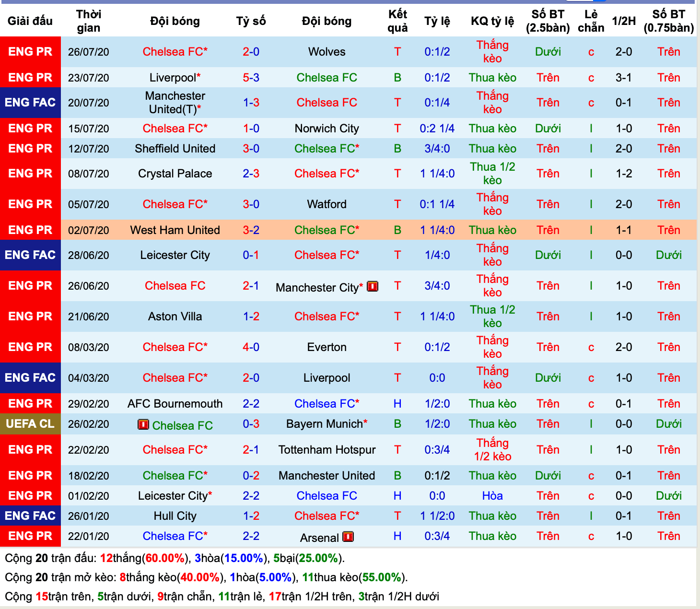
Task: Click half-time score 1-2 Crystal Palace row
Action: tap(624, 174)
